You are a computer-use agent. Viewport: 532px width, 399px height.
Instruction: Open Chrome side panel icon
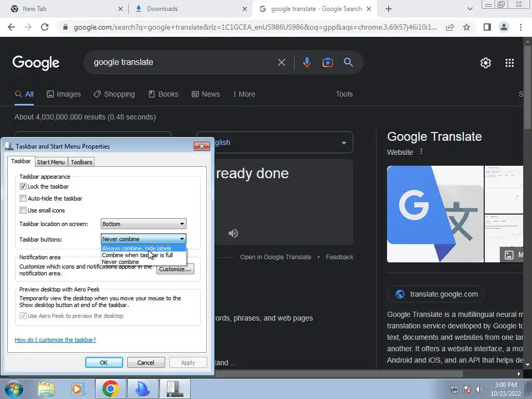coord(487,27)
